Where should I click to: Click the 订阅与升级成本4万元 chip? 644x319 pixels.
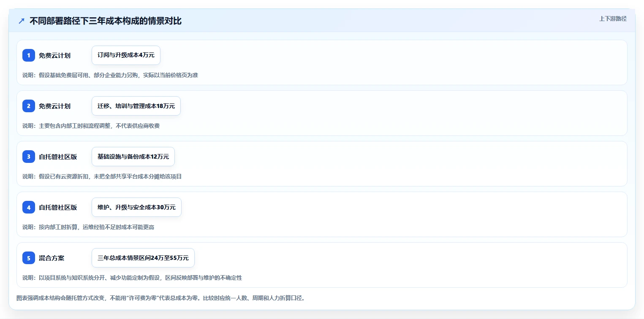pos(126,55)
